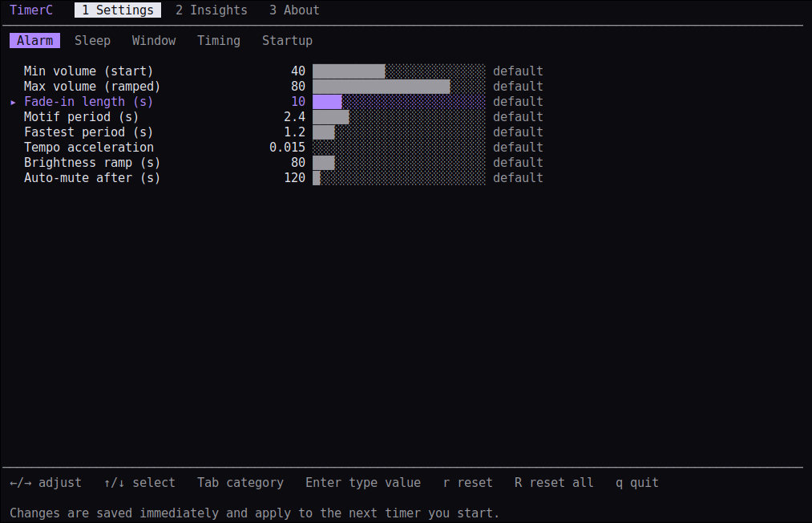Image resolution: width=812 pixels, height=523 pixels.
Task: Switch to the Window category
Action: point(154,40)
